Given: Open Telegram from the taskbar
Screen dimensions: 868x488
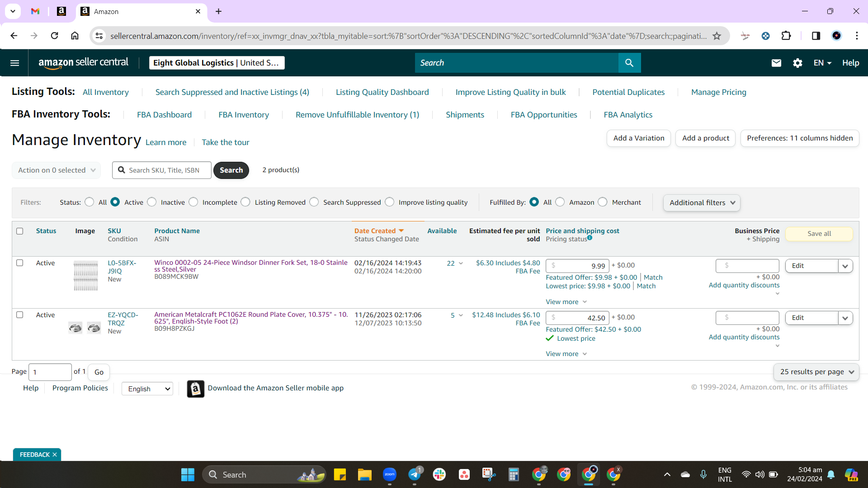Looking at the screenshot, I should 415,474.
